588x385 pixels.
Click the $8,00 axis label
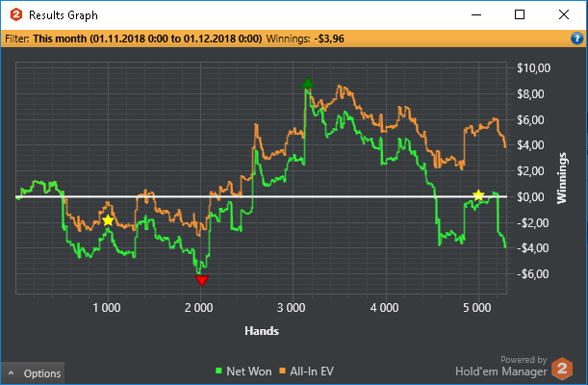point(530,94)
